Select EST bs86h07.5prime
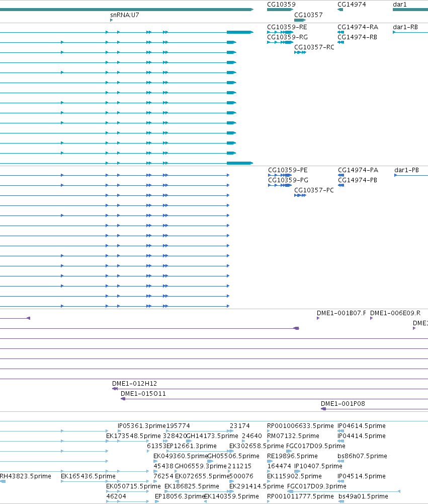The height and width of the screenshot is (504, 428). (x=362, y=456)
